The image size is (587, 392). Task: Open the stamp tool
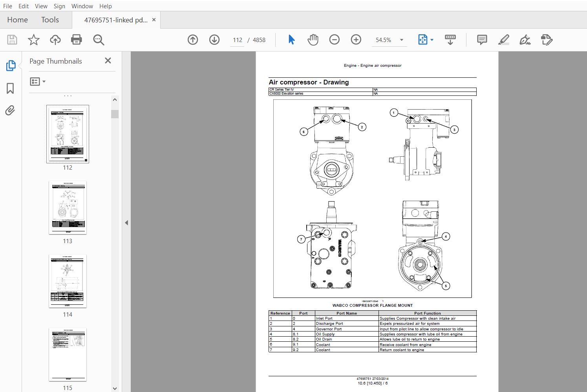click(547, 40)
